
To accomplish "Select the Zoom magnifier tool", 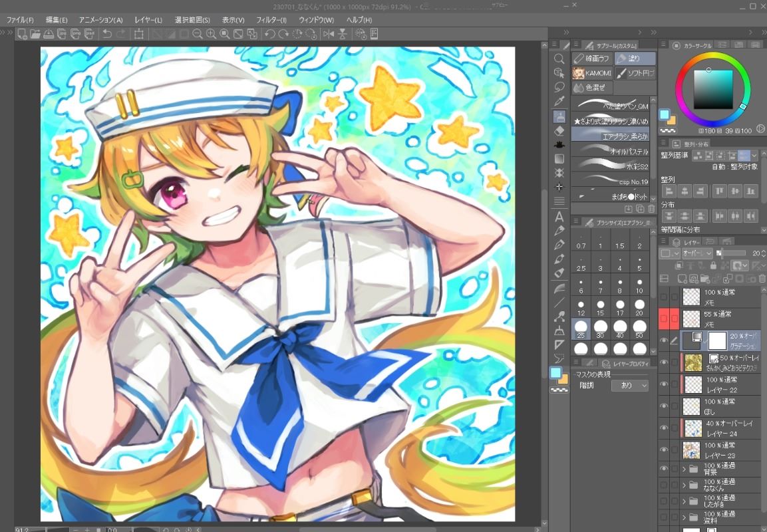I will pos(559,59).
